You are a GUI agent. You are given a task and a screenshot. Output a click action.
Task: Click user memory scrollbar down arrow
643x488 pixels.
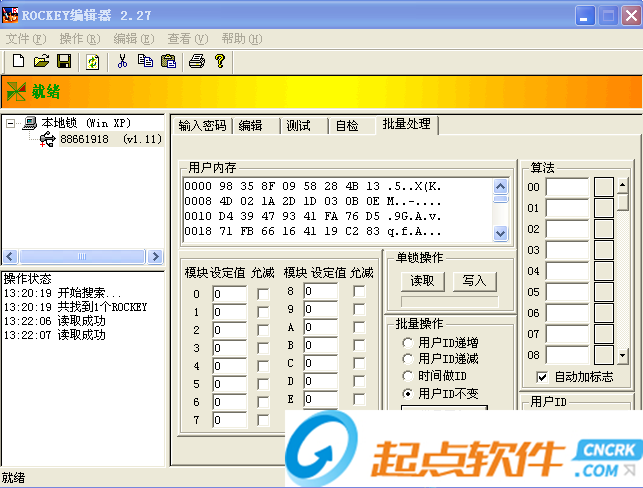point(500,233)
